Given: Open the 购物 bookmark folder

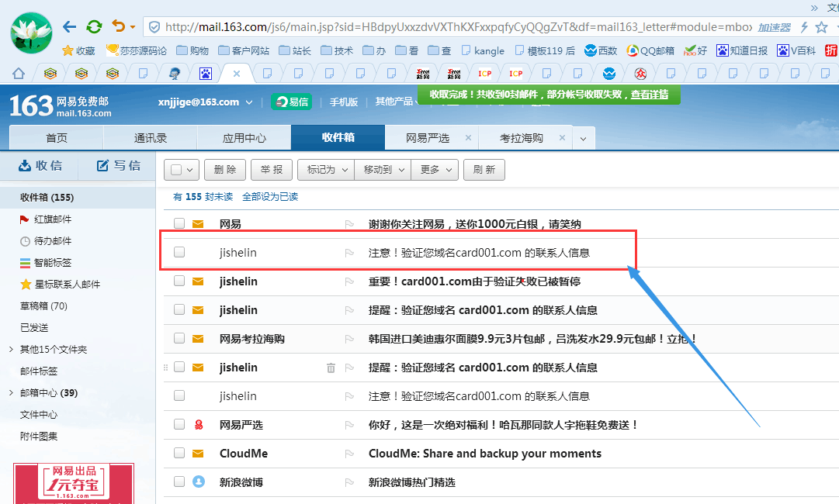Looking at the screenshot, I should pos(192,50).
